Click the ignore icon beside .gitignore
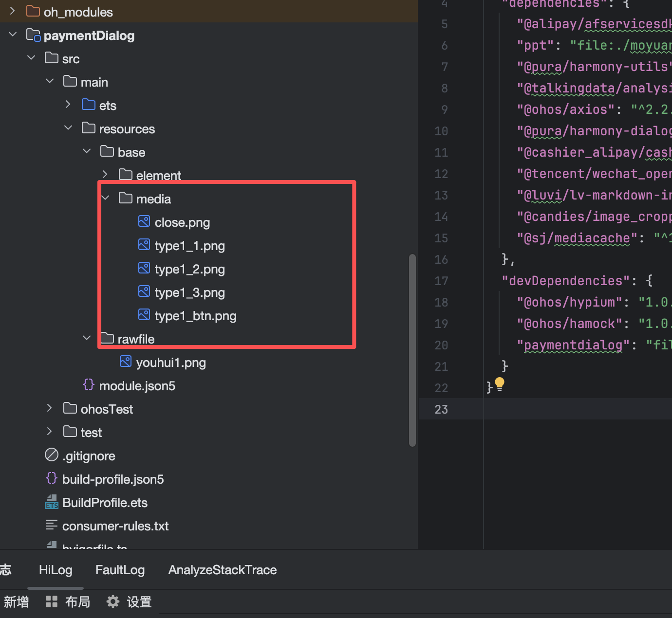The height and width of the screenshot is (618, 672). [x=52, y=455]
